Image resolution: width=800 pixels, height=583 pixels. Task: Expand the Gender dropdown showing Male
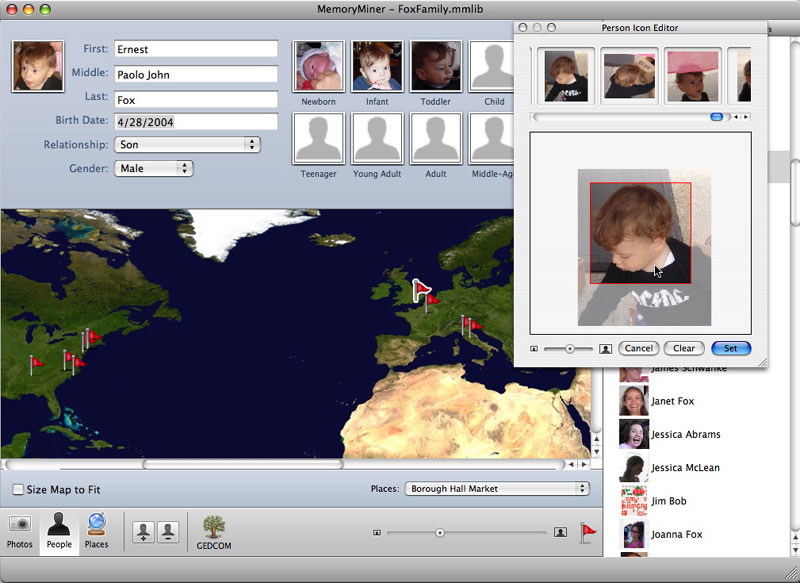coord(154,169)
